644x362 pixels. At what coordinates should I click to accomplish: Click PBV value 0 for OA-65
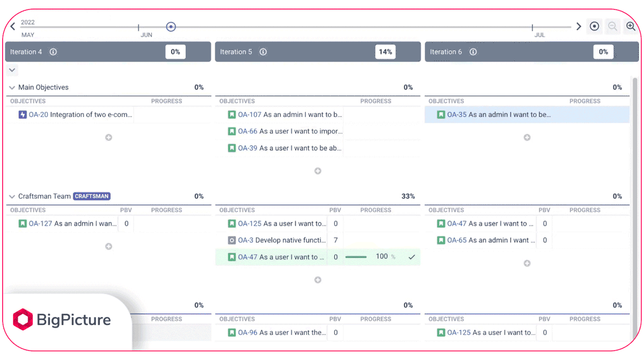545,240
